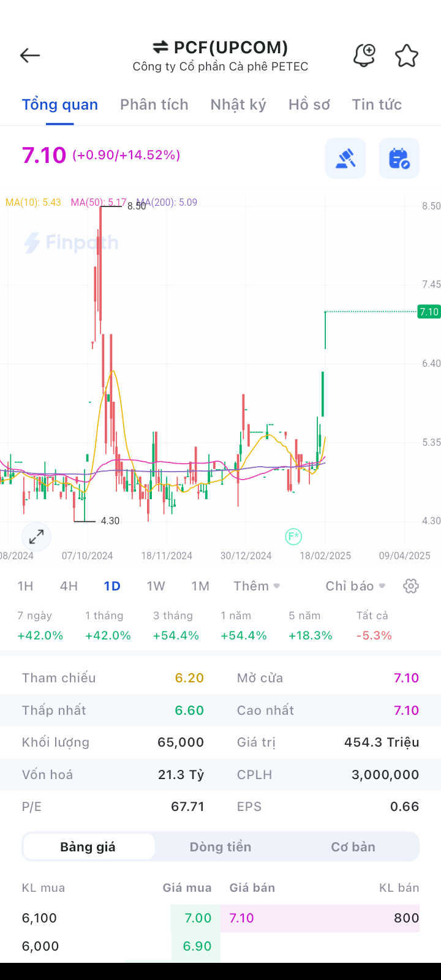Expand the Thêm intervals dropdown
This screenshot has width=441, height=980.
point(257,586)
